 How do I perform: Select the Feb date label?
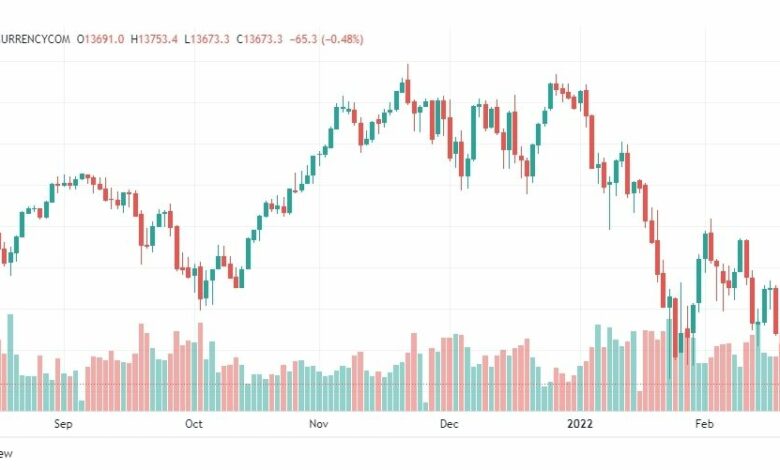point(704,424)
